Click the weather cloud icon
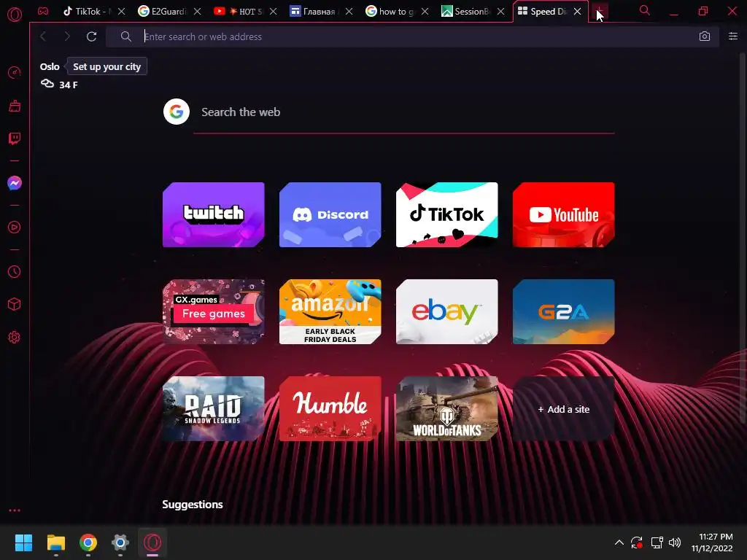The image size is (747, 560). pyautogui.click(x=47, y=84)
